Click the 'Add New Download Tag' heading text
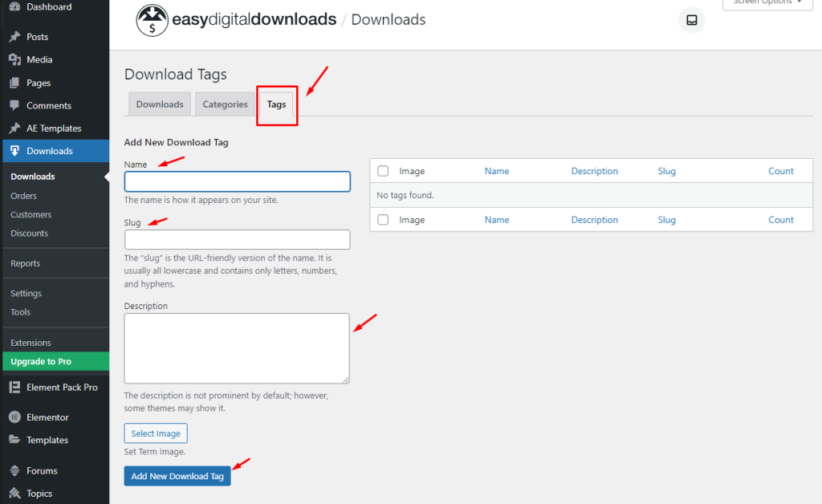This screenshot has height=504, width=822. 176,142
